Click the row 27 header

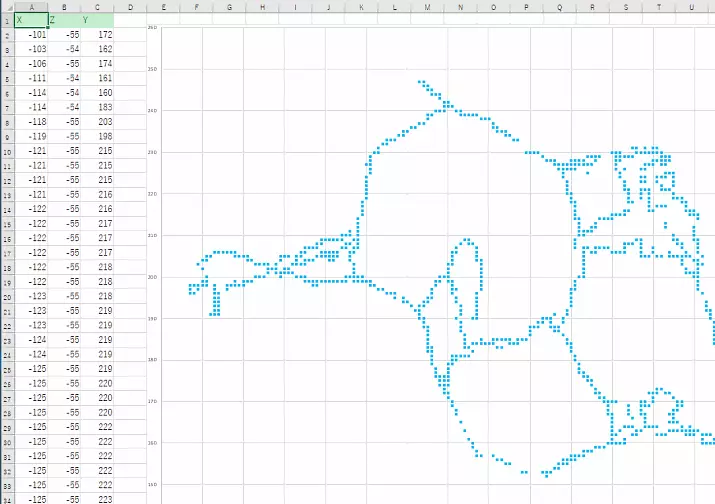pyautogui.click(x=7, y=398)
